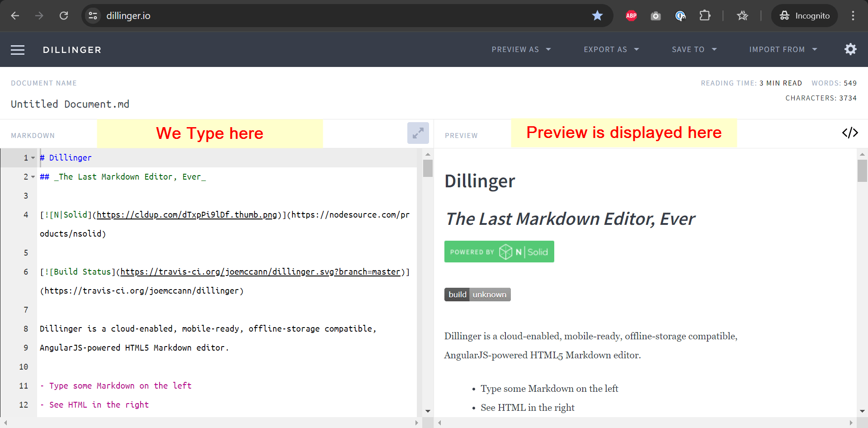Image resolution: width=868 pixels, height=428 pixels.
Task: Click preview bullet 'Type some Markdown on the left'
Action: pos(549,389)
